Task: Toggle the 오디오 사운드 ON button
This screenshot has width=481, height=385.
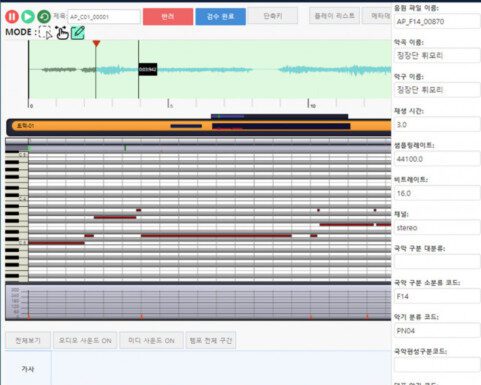Action: [x=85, y=340]
